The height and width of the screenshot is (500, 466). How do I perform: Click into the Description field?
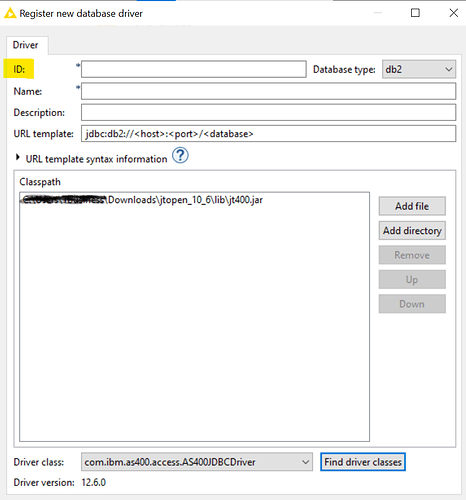[268, 113]
